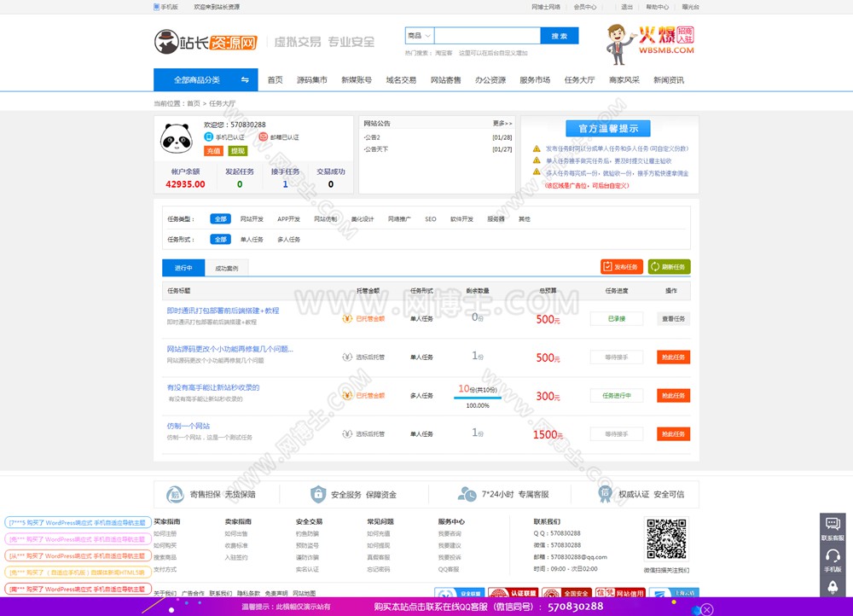
Task: Click the green 刷新任务 button
Action: coord(669,267)
